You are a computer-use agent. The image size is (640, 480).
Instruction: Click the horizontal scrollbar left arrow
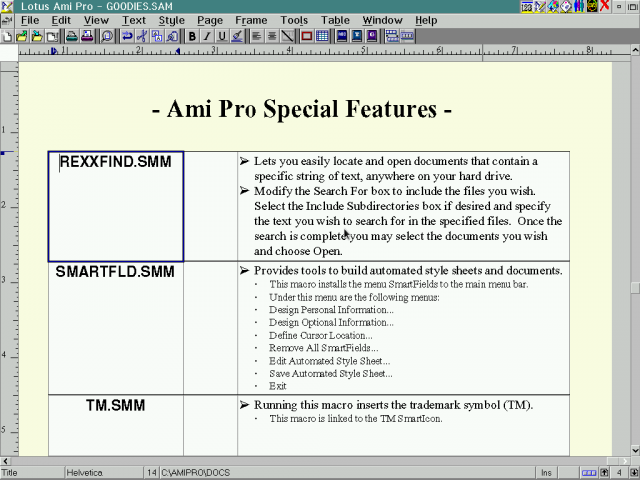(x=5, y=461)
